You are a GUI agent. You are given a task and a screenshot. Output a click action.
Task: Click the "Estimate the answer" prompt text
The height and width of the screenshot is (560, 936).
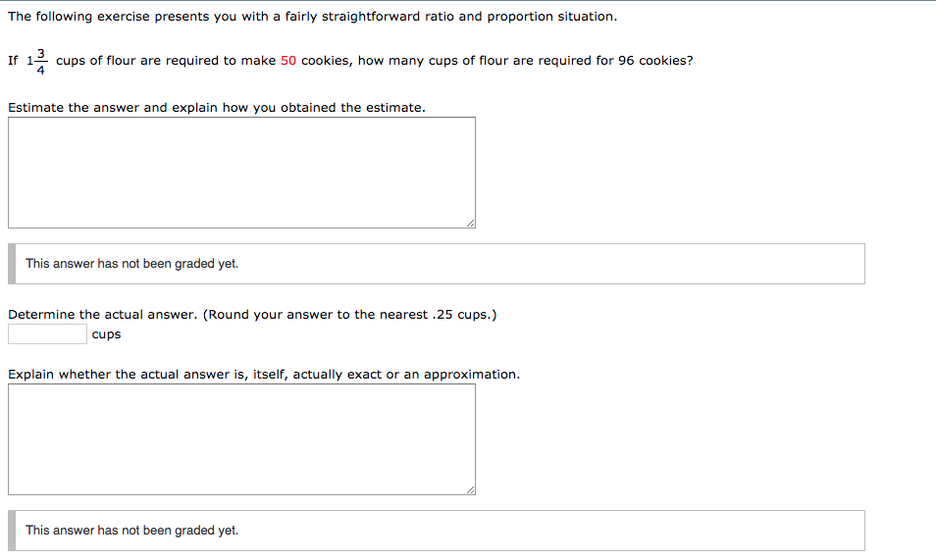[x=216, y=108]
